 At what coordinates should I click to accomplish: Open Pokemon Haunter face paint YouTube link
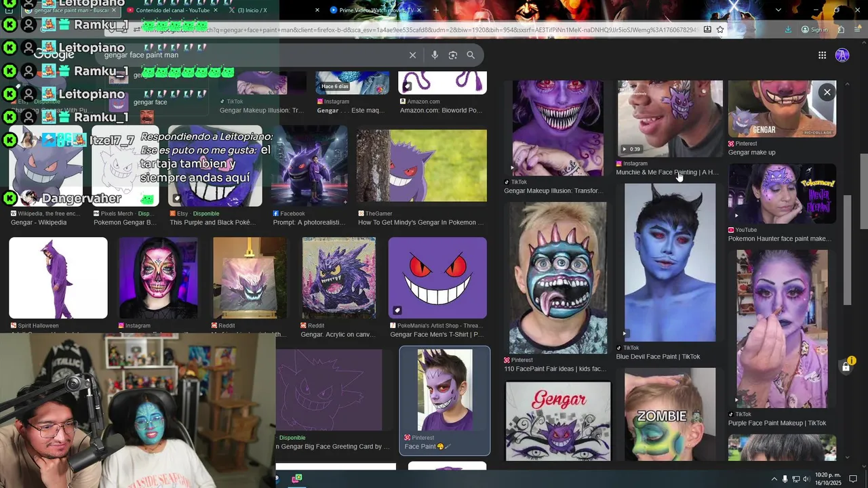coord(779,239)
